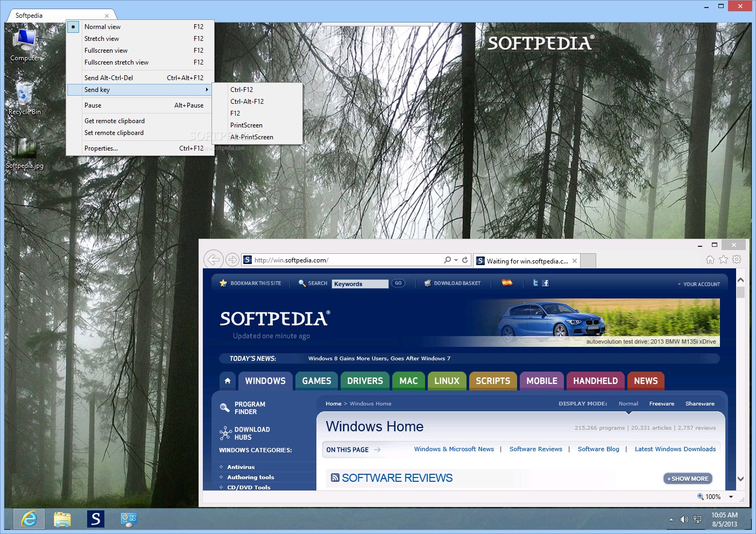Switch to the SCRIPTS tab
The width and height of the screenshot is (756, 534).
click(x=493, y=381)
